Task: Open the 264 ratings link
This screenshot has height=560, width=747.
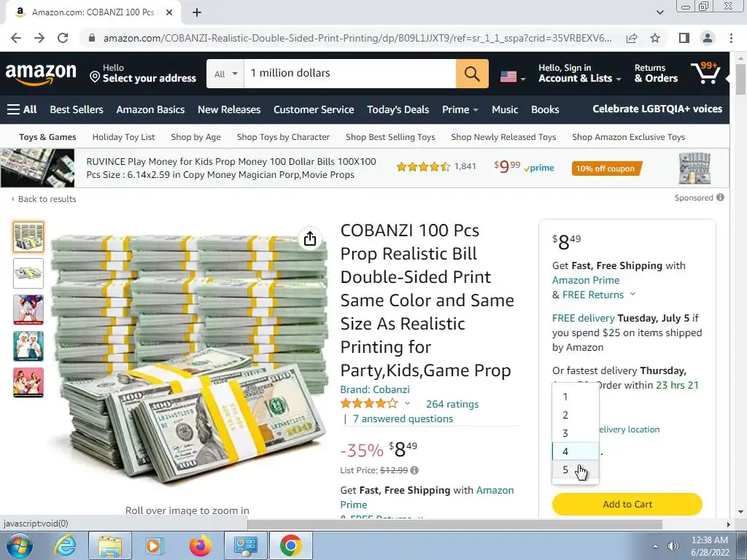Action: tap(452, 404)
